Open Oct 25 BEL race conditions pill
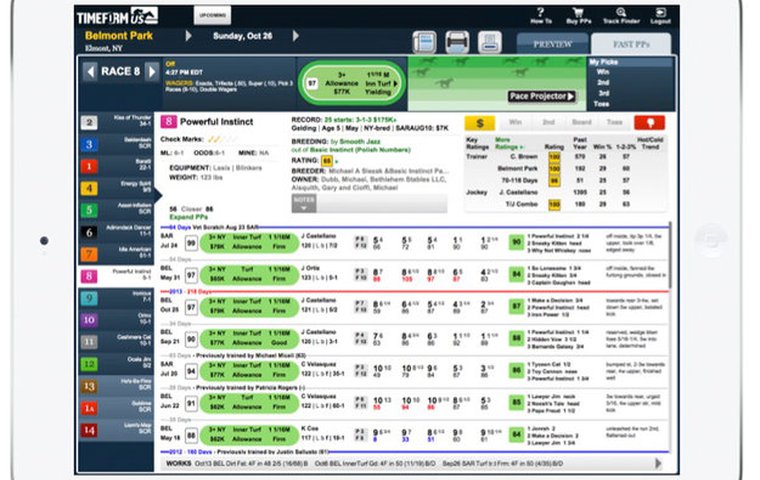Image resolution: width=760 pixels, height=480 pixels. coord(249,306)
